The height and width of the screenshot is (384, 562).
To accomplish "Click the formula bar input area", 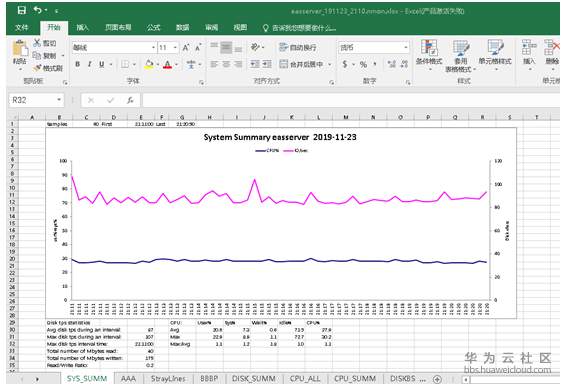I will pos(351,100).
